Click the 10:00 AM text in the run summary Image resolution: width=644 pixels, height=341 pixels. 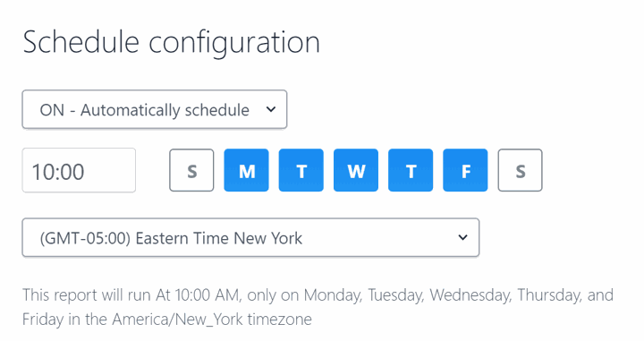tap(207, 295)
